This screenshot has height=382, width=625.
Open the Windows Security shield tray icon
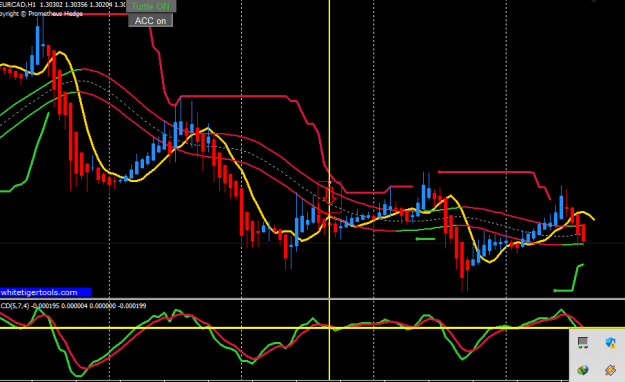[610, 342]
